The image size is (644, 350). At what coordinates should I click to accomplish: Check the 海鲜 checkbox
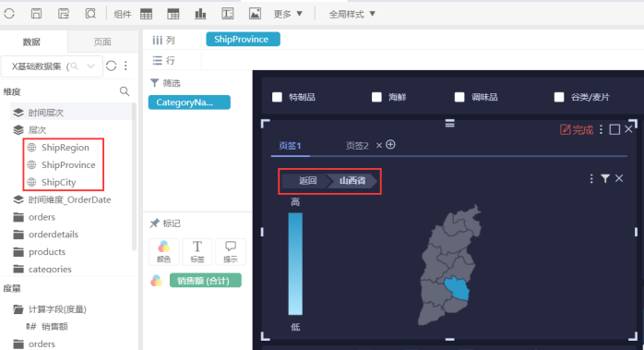tap(376, 97)
